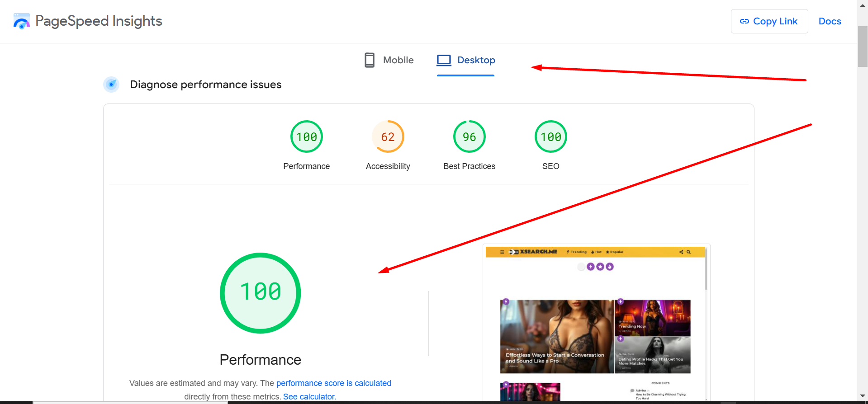The height and width of the screenshot is (404, 868).
Task: Open "performance score is calculated" link
Action: pos(333,383)
